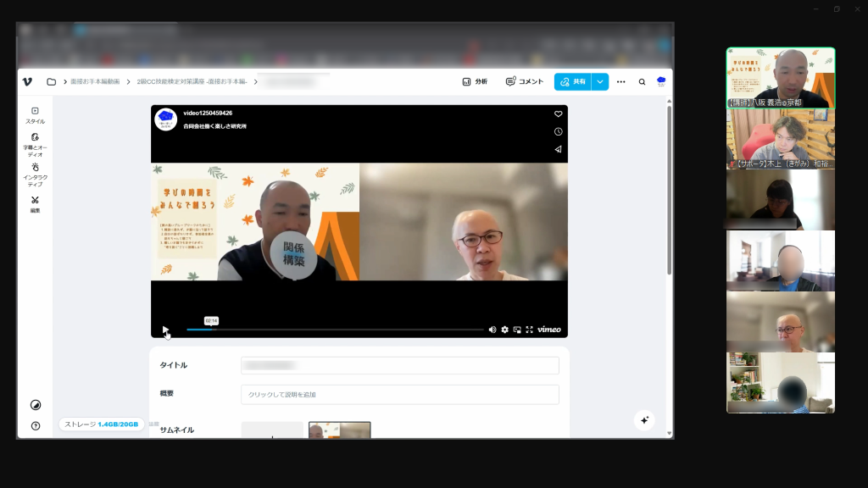Enable picture-in-picture mode

click(x=517, y=330)
